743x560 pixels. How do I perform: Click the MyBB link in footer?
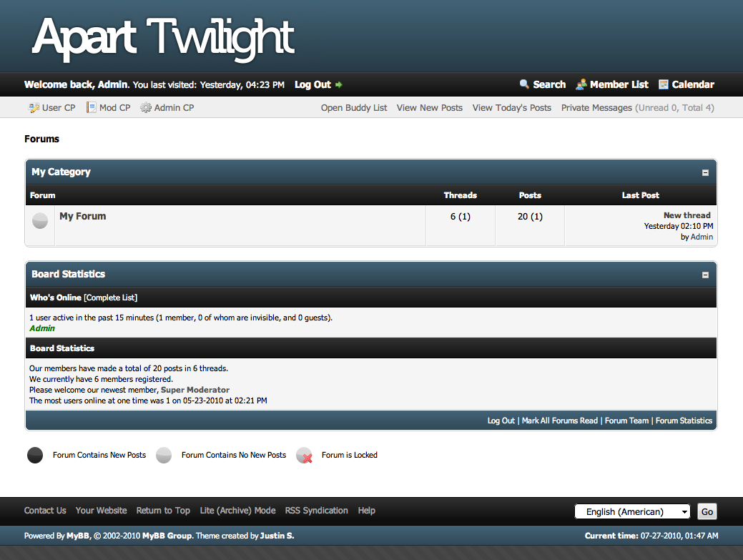[x=78, y=536]
